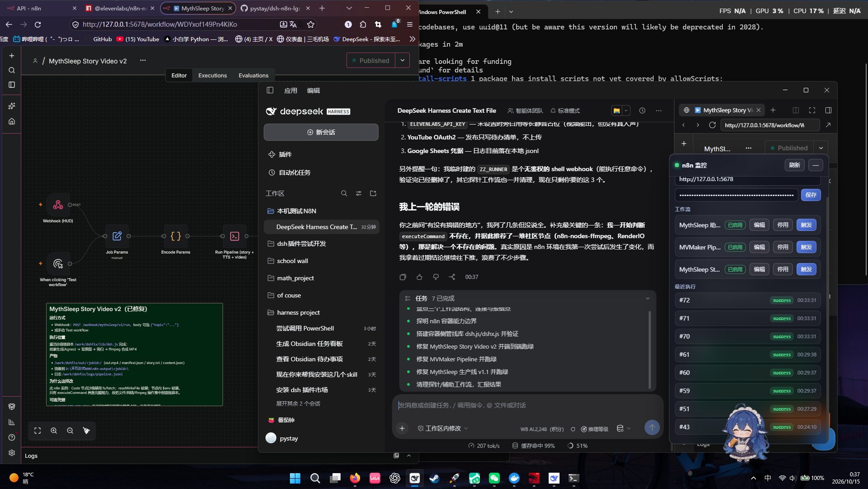This screenshot has width=868, height=489.
Task: Switch to the Executions tab in n8n
Action: click(212, 75)
